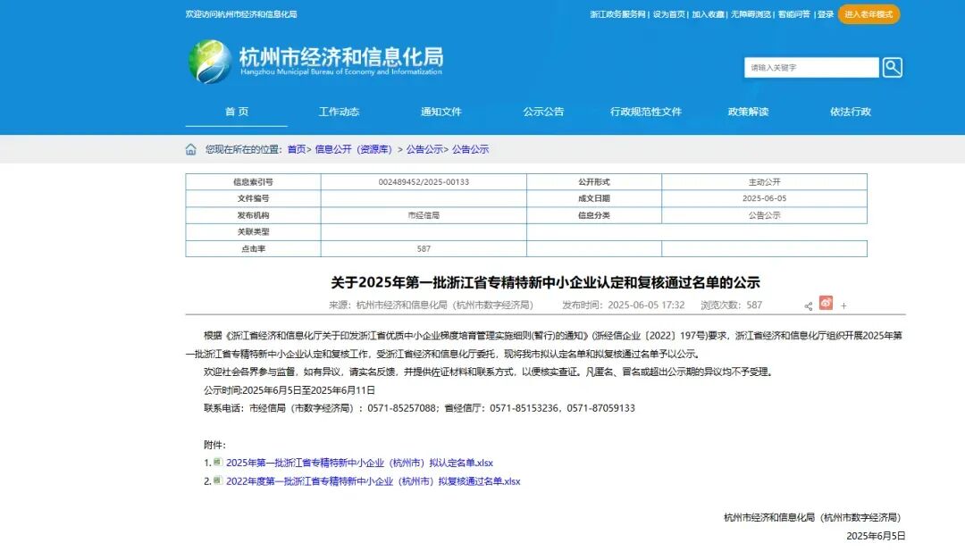
Task: Focus the keyword search input field
Action: click(x=811, y=68)
